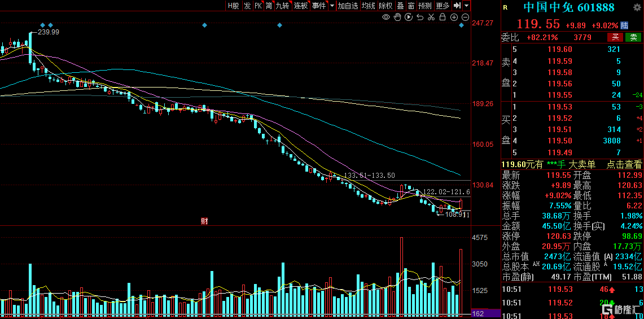644x319 pixels.
Task: Collapse panel with the arrow-to-bar icon
Action: pos(457,5)
